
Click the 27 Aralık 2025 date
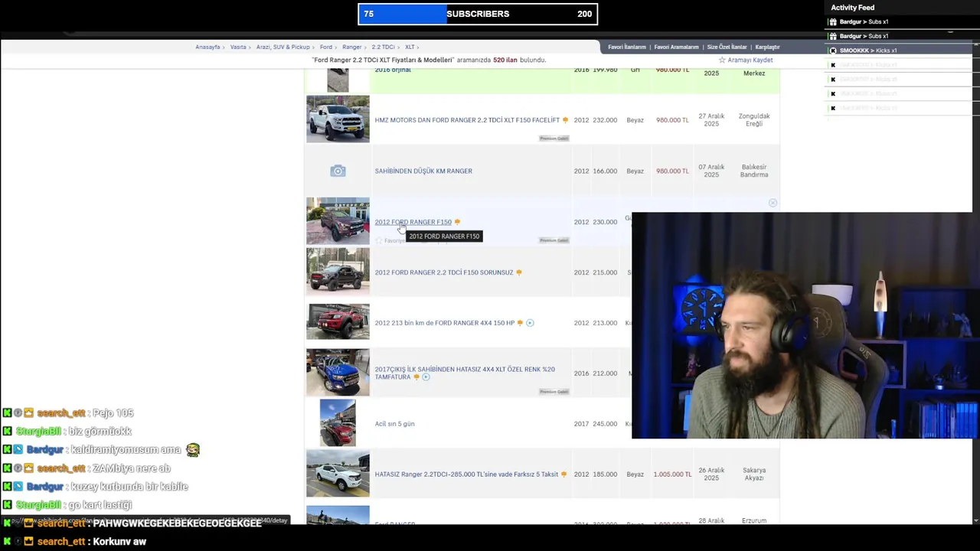[711, 120]
